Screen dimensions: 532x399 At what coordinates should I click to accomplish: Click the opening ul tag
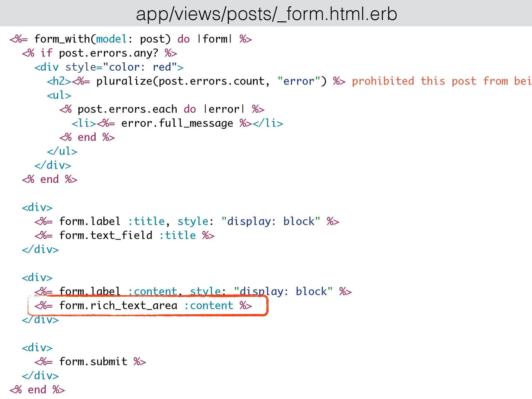[59, 95]
